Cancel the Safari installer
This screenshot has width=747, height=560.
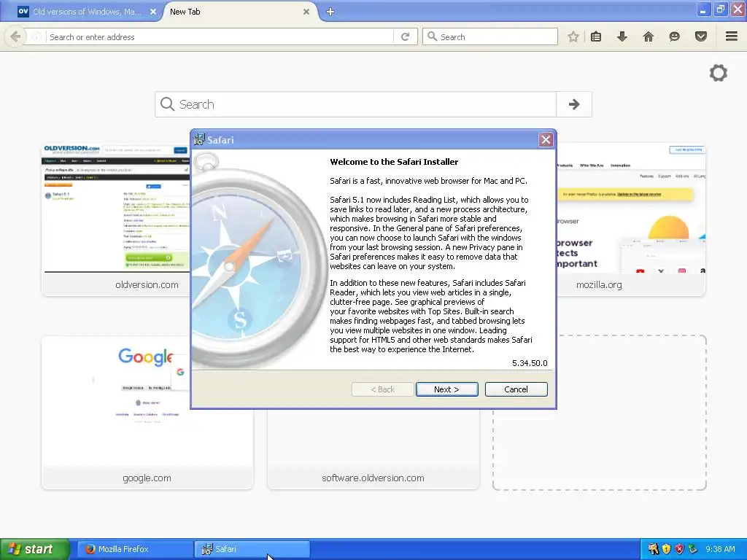516,389
